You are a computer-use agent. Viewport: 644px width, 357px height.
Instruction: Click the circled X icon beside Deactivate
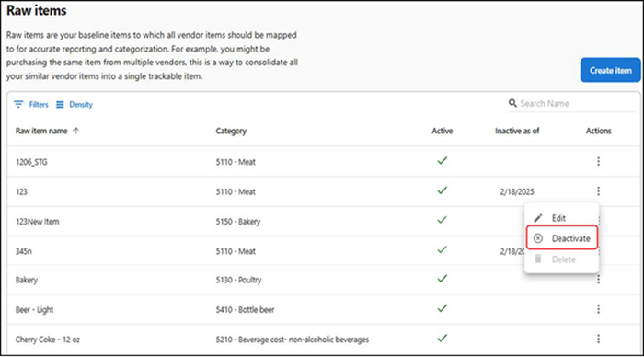point(538,238)
